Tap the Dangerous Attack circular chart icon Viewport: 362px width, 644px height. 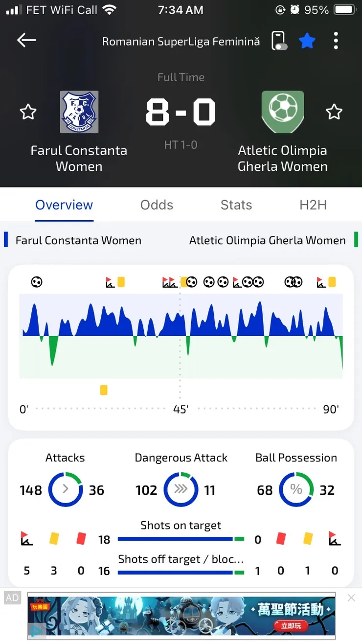tap(181, 489)
